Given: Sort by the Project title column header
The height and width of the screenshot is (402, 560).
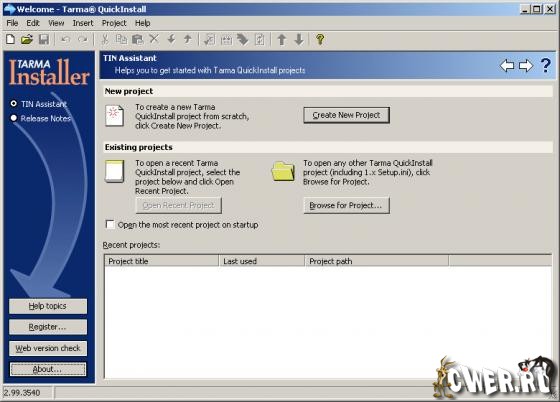Looking at the screenshot, I should pyautogui.click(x=161, y=261).
